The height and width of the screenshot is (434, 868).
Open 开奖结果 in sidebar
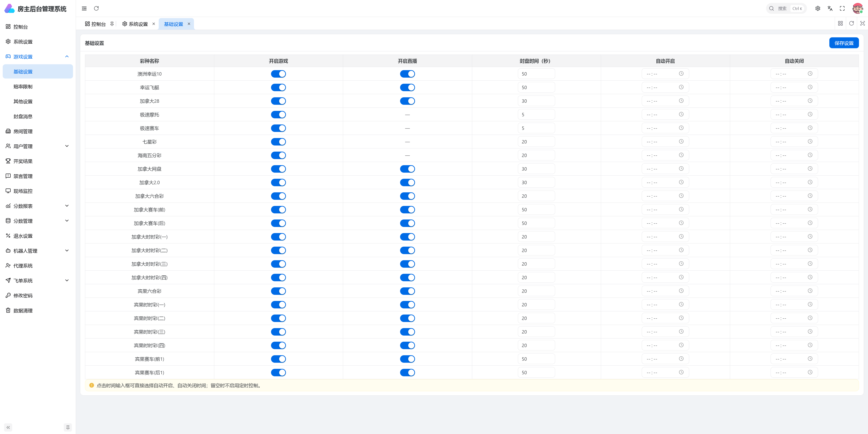pos(38,161)
